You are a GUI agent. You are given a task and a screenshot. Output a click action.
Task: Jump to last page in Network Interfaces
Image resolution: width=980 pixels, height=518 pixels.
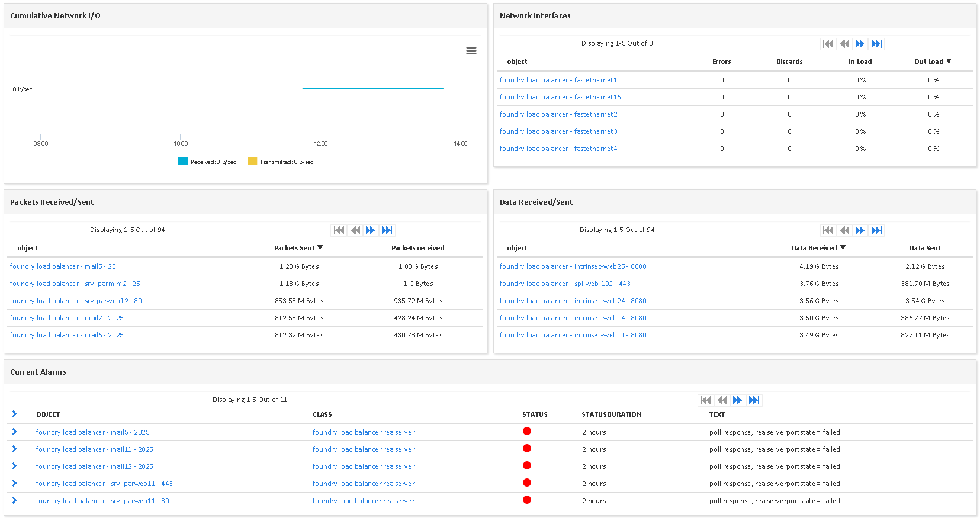pyautogui.click(x=876, y=44)
